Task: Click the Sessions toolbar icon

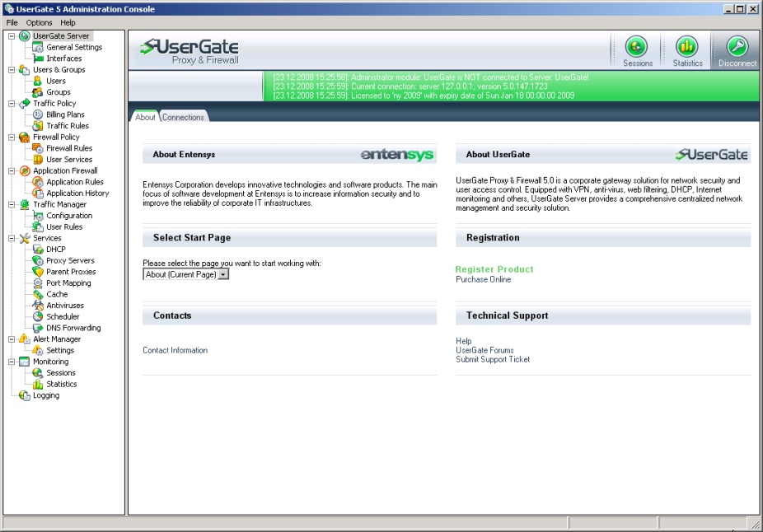Action: 636,48
